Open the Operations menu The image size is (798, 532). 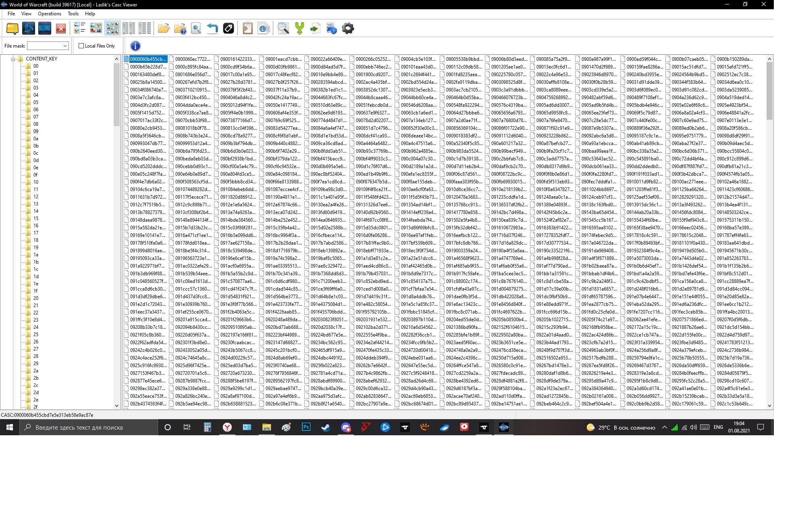[x=49, y=14]
